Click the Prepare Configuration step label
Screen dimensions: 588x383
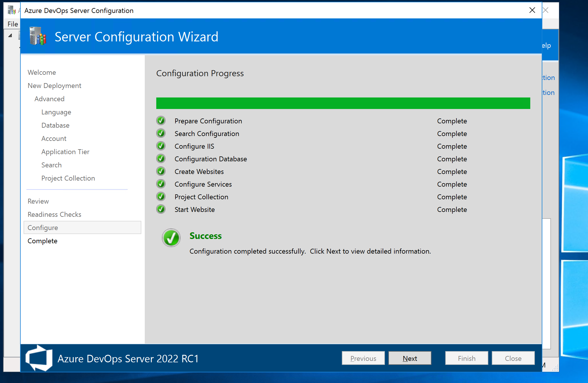tap(208, 121)
